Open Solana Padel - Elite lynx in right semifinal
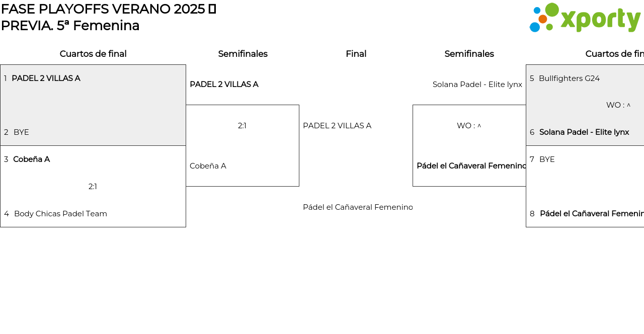This screenshot has width=644, height=334. [x=477, y=85]
